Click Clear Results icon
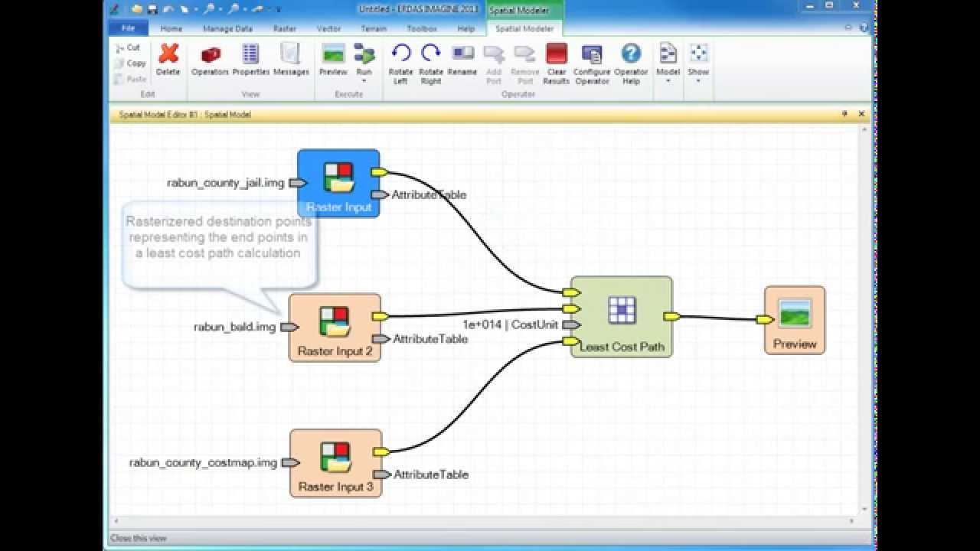The height and width of the screenshot is (551, 980). click(x=556, y=63)
